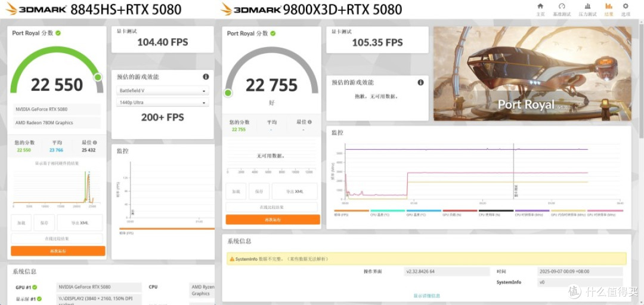Click the info icon next to 最佳 in 8845HS window
644x305 pixels.
(95, 143)
